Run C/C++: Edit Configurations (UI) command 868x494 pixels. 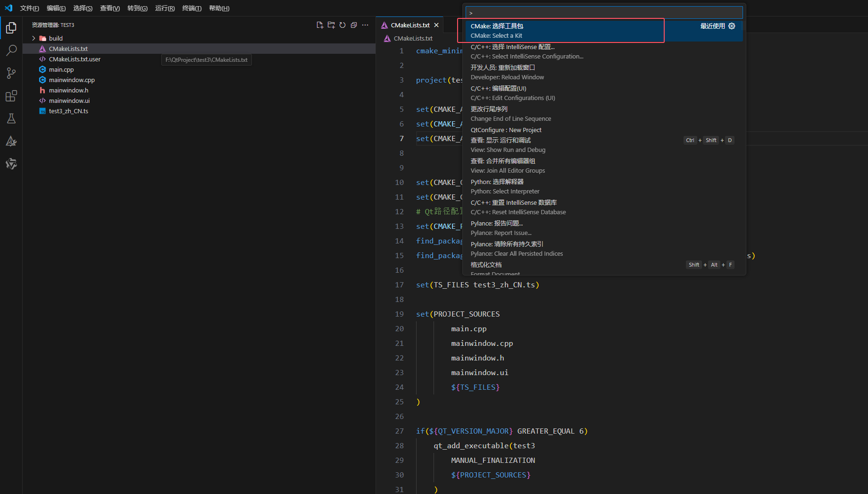(604, 93)
